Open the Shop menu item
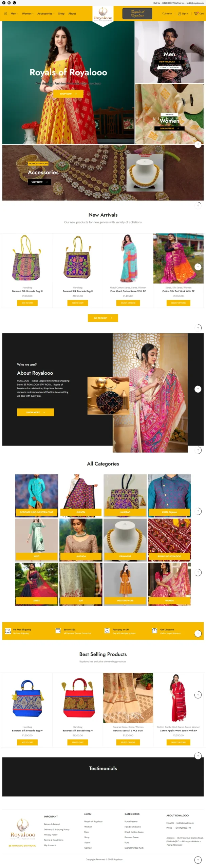The image size is (206, 868). click(61, 14)
